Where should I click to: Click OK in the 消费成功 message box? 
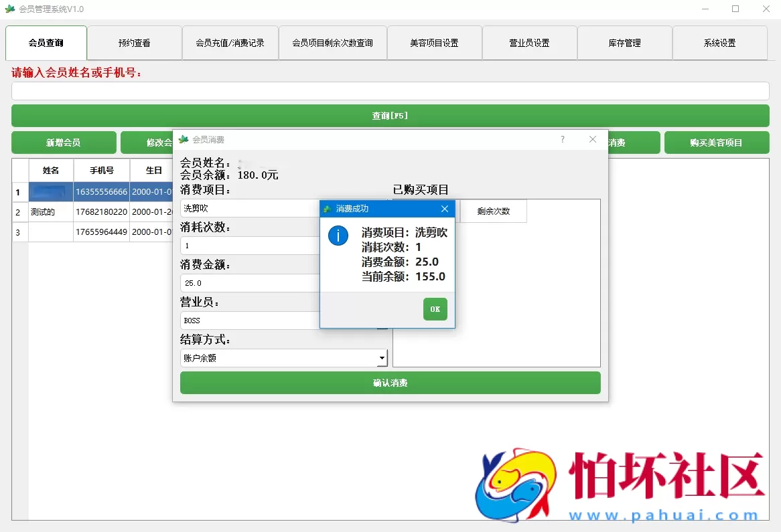pyautogui.click(x=435, y=310)
